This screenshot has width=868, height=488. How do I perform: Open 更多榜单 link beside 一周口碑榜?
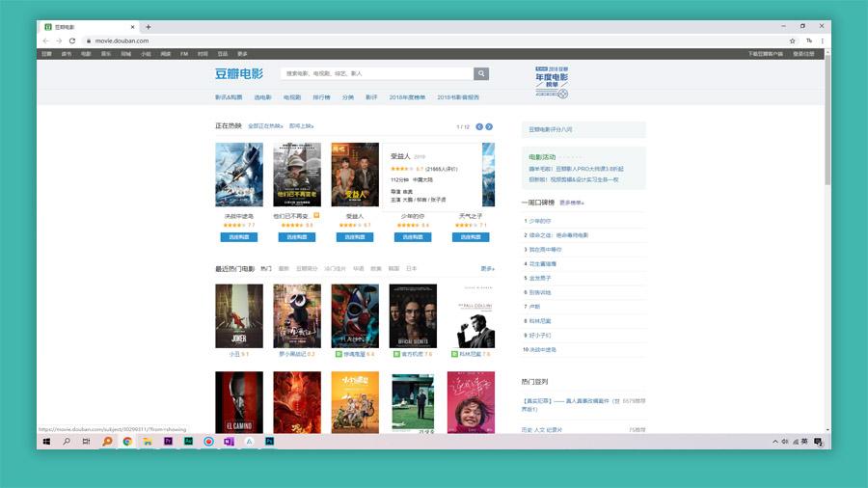(x=572, y=203)
